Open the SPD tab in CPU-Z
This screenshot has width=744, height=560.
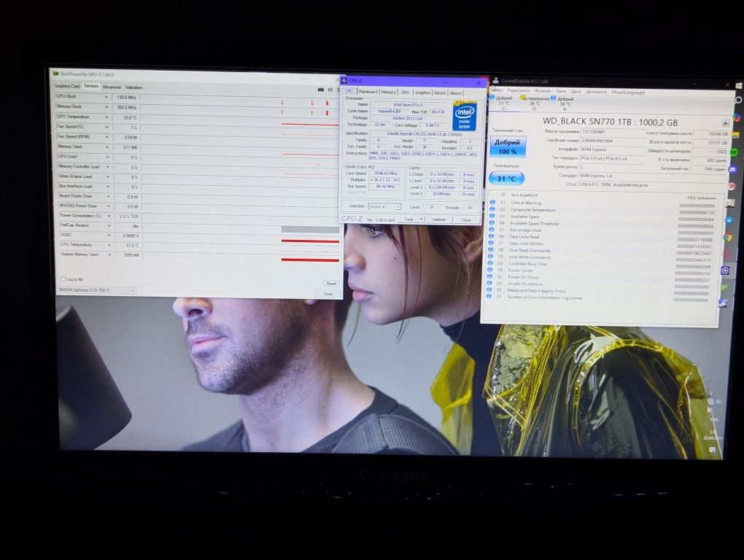pos(405,93)
